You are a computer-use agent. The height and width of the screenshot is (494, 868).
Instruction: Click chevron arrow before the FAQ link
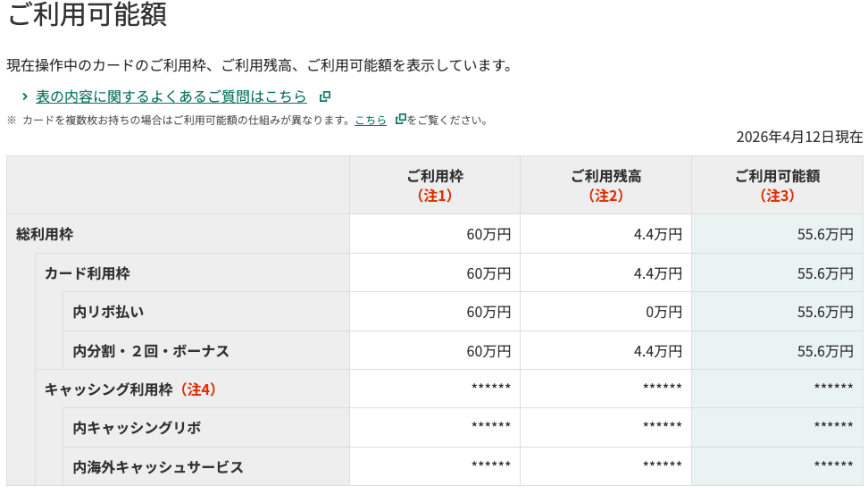coord(25,96)
